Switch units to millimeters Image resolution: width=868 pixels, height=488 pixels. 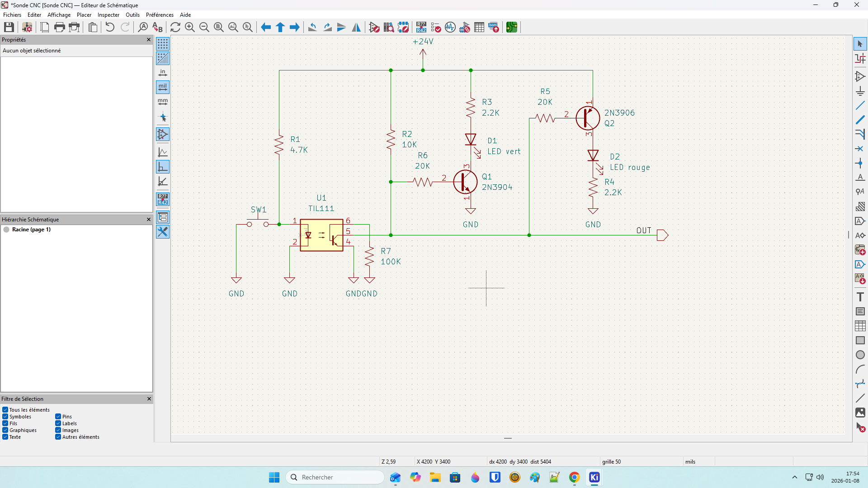point(163,102)
